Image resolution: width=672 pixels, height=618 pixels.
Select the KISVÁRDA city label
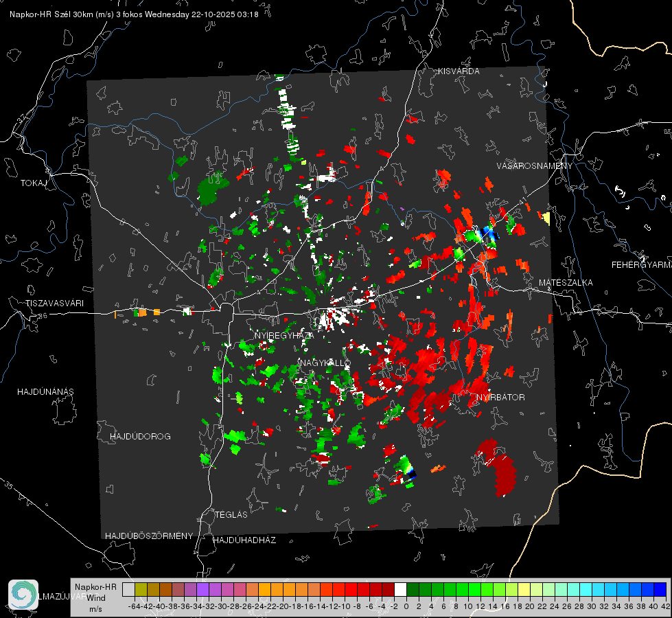(x=459, y=71)
